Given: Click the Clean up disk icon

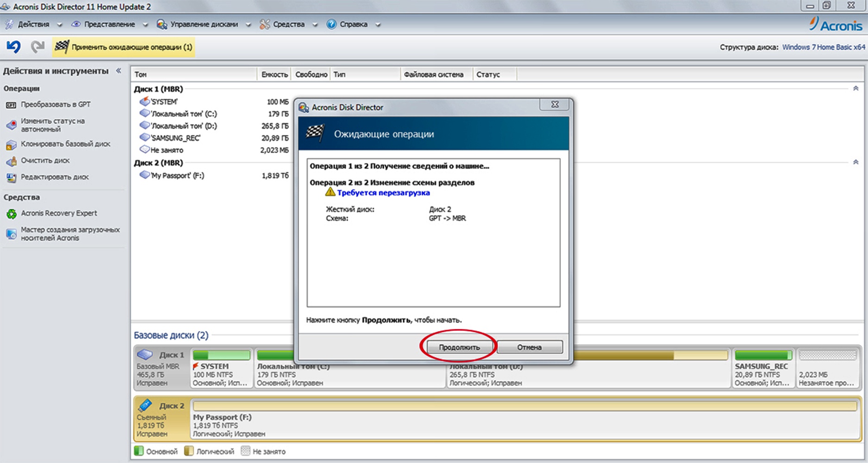Looking at the screenshot, I should pyautogui.click(x=11, y=161).
